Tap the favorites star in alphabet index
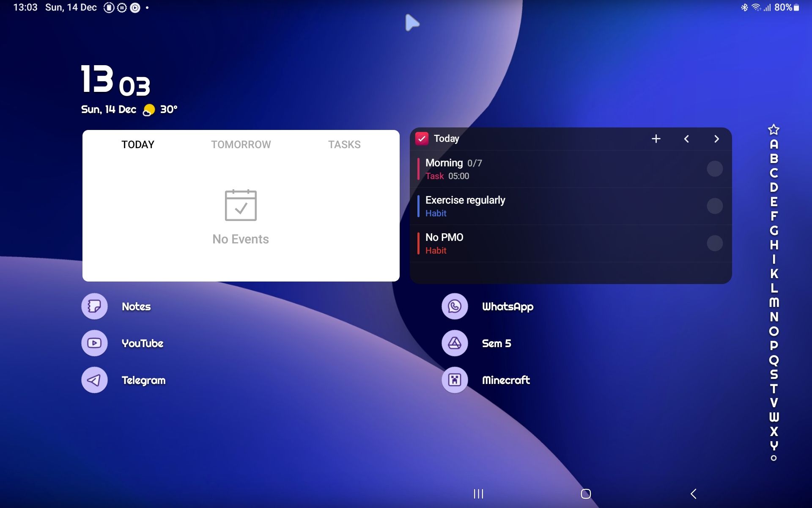812x508 pixels. 774,129
